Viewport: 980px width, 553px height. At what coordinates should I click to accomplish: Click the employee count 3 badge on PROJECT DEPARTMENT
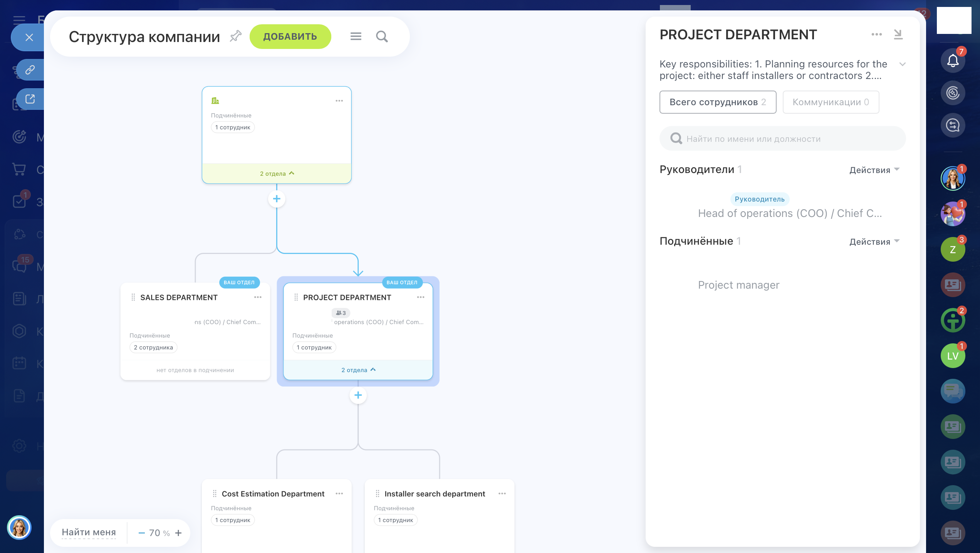(341, 313)
